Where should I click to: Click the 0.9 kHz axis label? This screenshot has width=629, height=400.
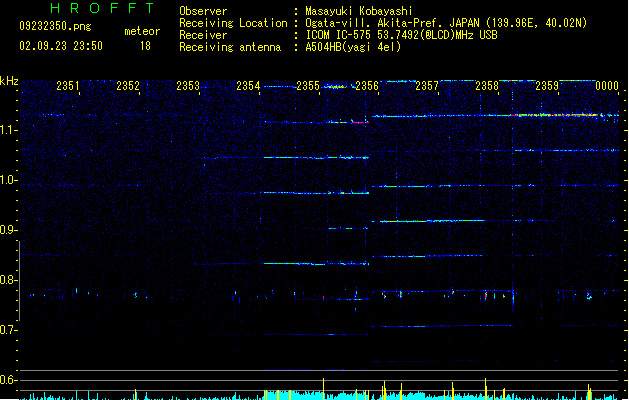point(8,230)
